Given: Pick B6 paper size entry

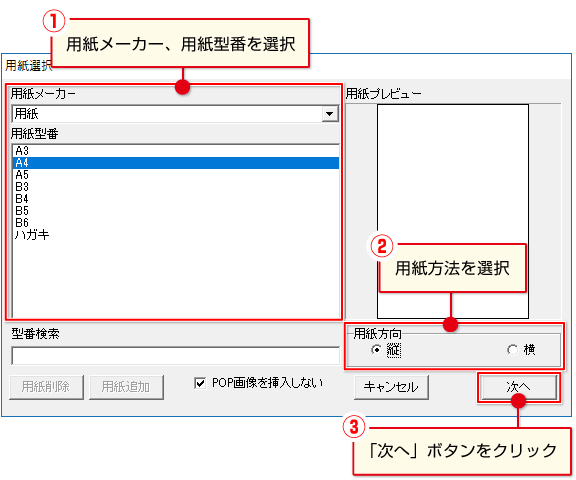Looking at the screenshot, I should (176, 223).
